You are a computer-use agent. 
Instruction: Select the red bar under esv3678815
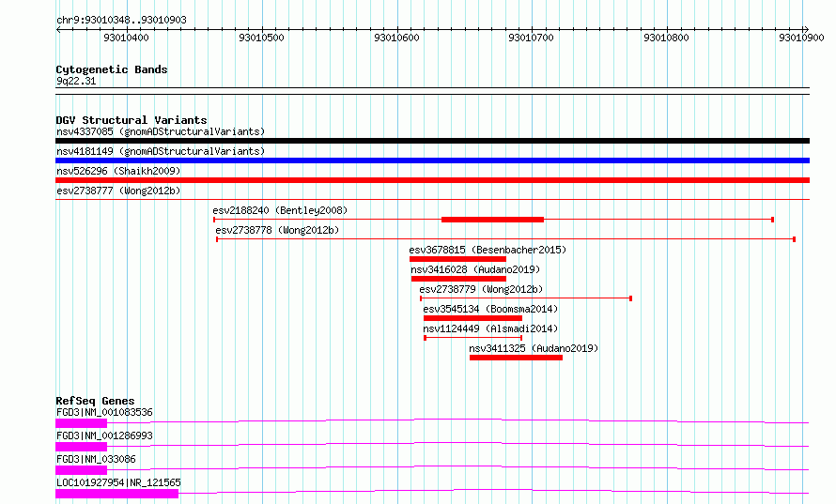[457, 259]
